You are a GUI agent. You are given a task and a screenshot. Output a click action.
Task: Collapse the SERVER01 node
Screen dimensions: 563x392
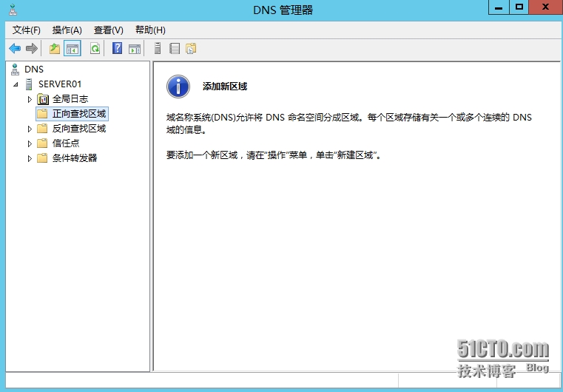pos(16,84)
